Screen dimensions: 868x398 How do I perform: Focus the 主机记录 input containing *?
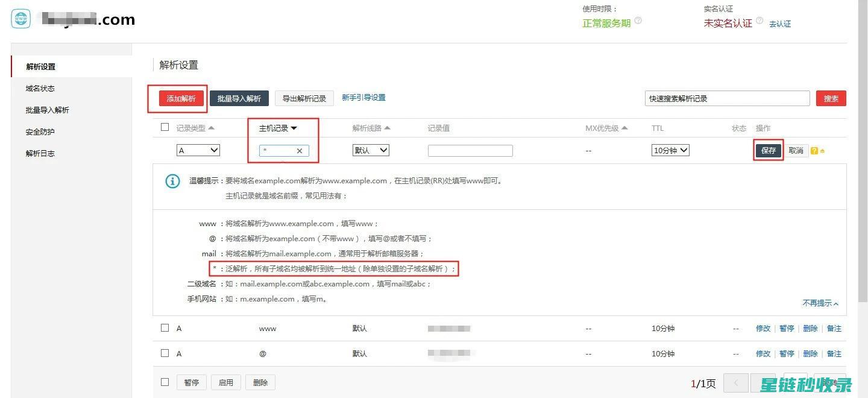284,151
